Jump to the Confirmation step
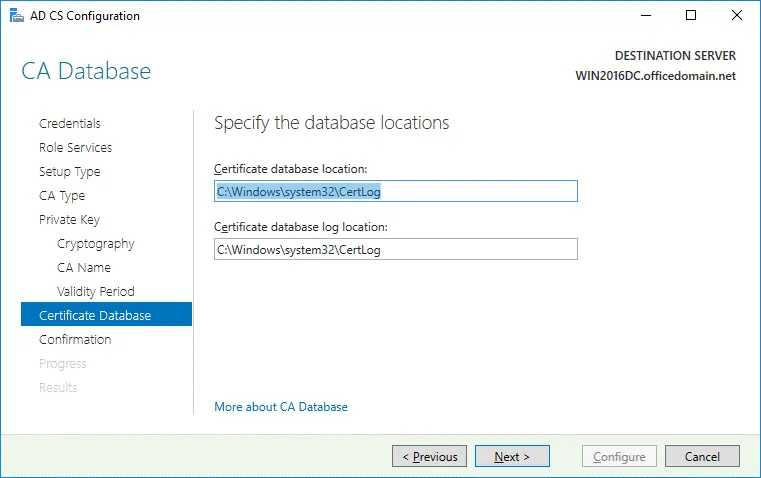This screenshot has width=761, height=478. click(75, 340)
